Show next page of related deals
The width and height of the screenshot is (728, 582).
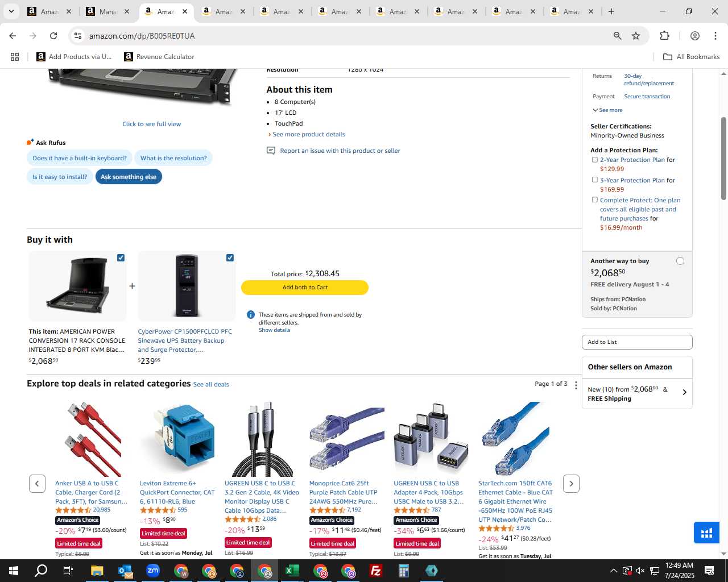point(571,484)
